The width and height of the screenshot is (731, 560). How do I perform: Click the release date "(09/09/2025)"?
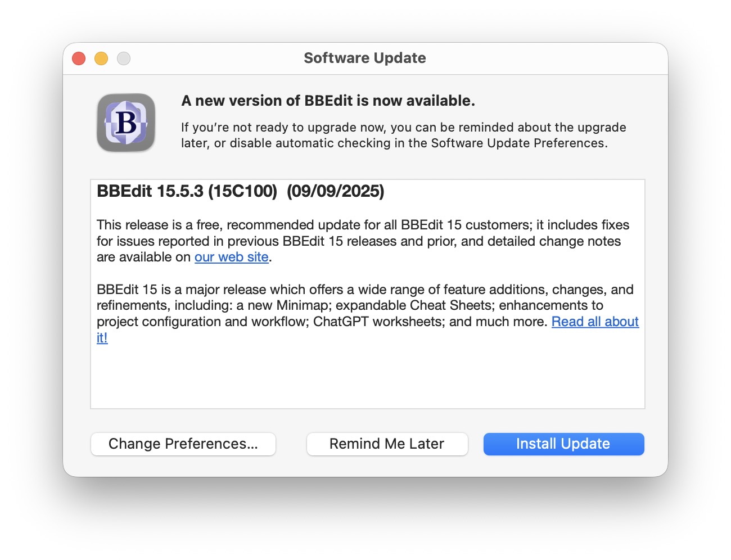(x=335, y=191)
